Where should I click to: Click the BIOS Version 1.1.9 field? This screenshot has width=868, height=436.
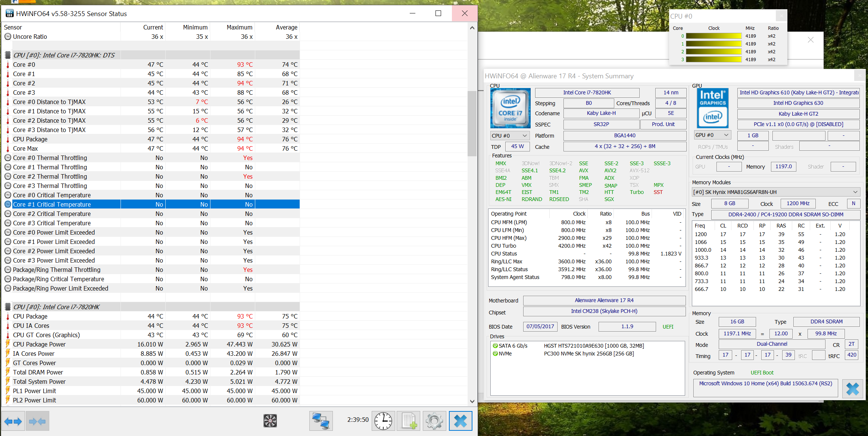click(627, 326)
